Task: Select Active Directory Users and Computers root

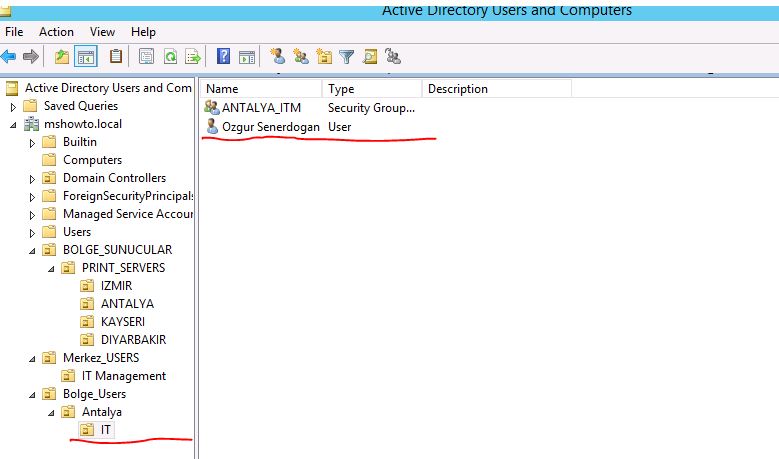Action: point(108,87)
